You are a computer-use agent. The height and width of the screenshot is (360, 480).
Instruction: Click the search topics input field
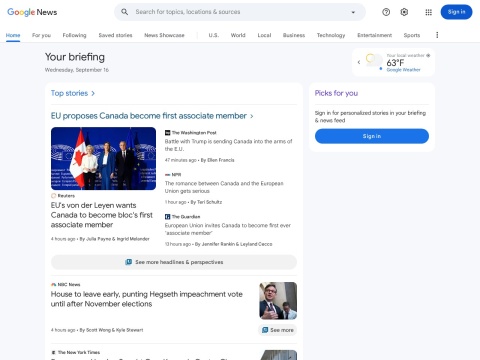click(240, 12)
